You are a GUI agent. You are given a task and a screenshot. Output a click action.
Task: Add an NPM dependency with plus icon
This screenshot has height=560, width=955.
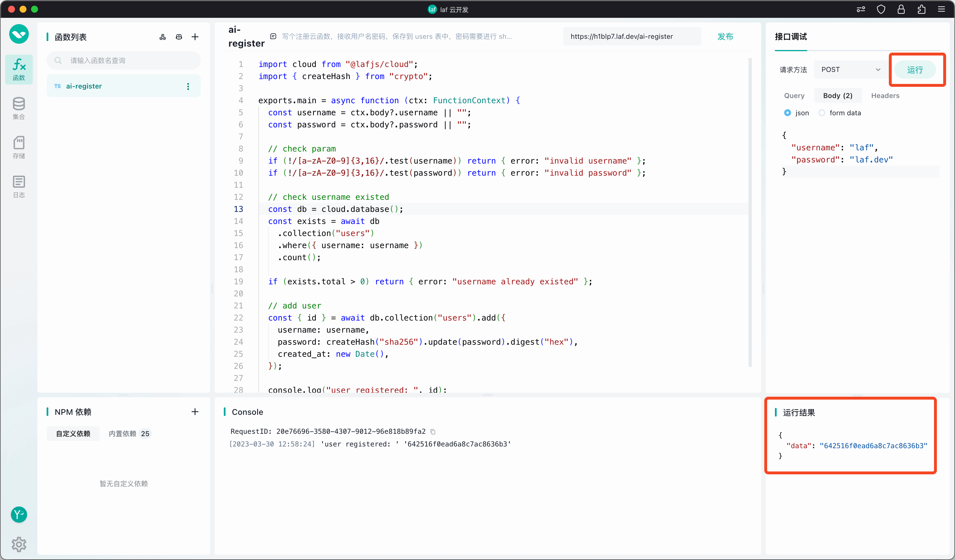(195, 412)
